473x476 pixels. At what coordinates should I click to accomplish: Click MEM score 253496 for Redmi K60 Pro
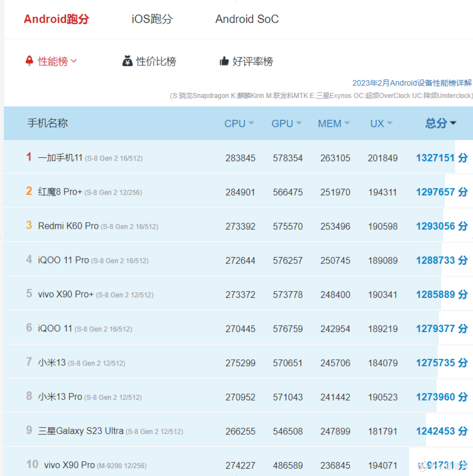335,227
